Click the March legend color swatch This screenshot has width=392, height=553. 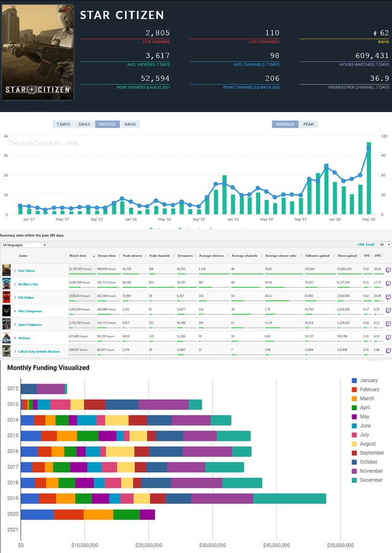(x=354, y=399)
